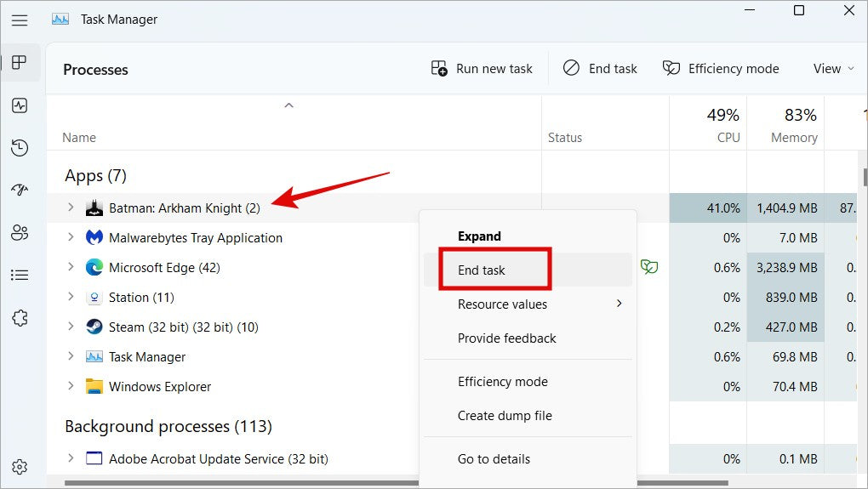Select Create dump file menu entry
This screenshot has height=489, width=868.
point(505,416)
